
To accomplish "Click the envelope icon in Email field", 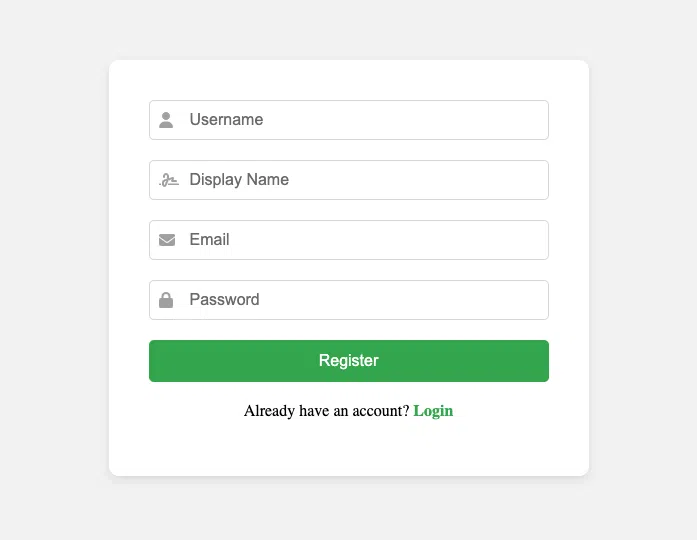I will coord(167,240).
